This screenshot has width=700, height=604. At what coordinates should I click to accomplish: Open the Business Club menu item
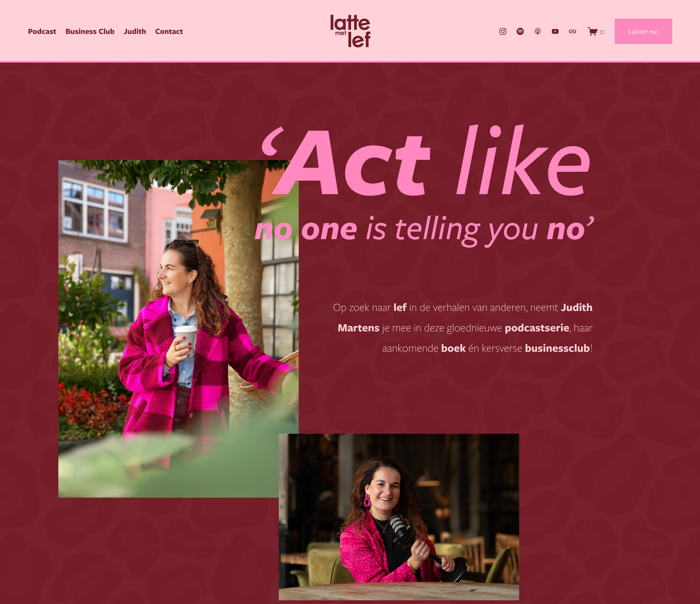click(x=90, y=31)
